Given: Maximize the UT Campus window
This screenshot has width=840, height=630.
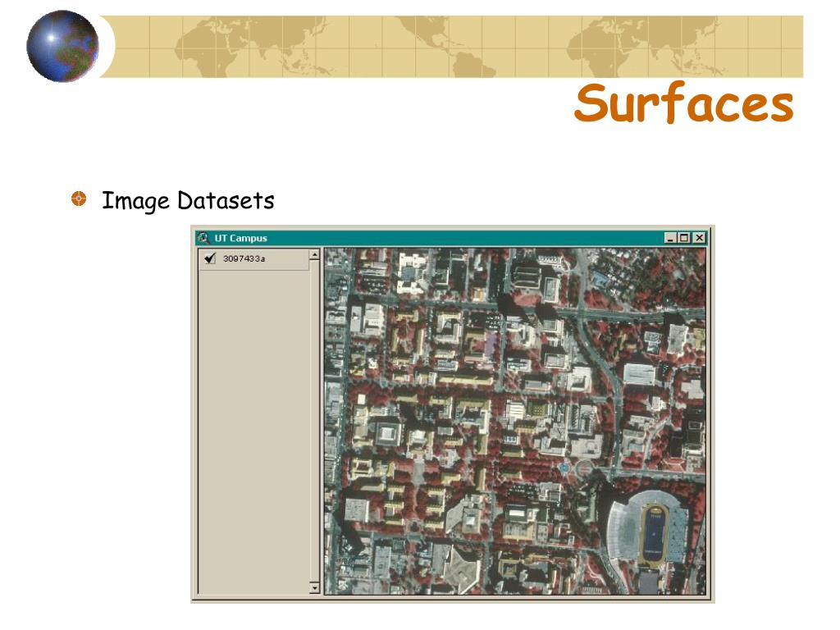Looking at the screenshot, I should click(x=684, y=238).
